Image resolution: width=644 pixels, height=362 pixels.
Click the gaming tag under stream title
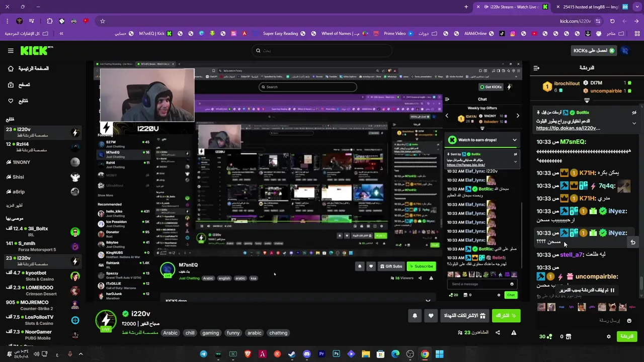(x=210, y=333)
